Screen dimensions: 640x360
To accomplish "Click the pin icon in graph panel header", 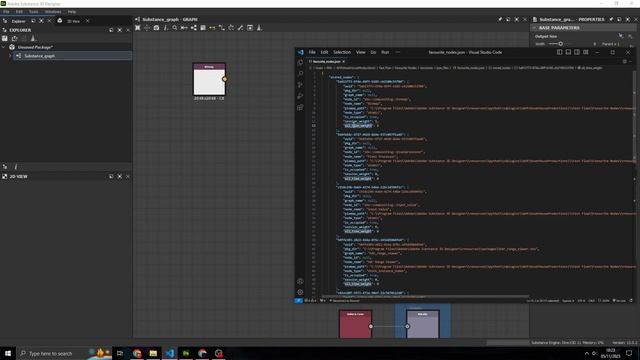I will 500,19.
